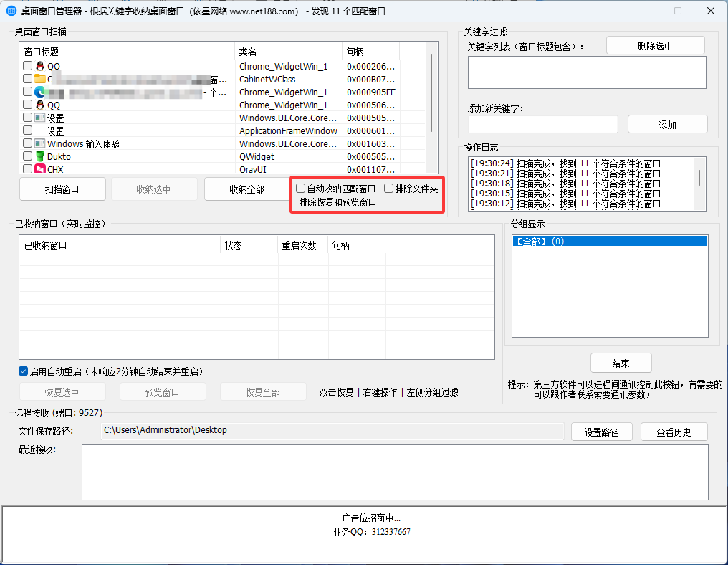Click the pink CHX application icon
This screenshot has width=728, height=565.
coord(42,170)
